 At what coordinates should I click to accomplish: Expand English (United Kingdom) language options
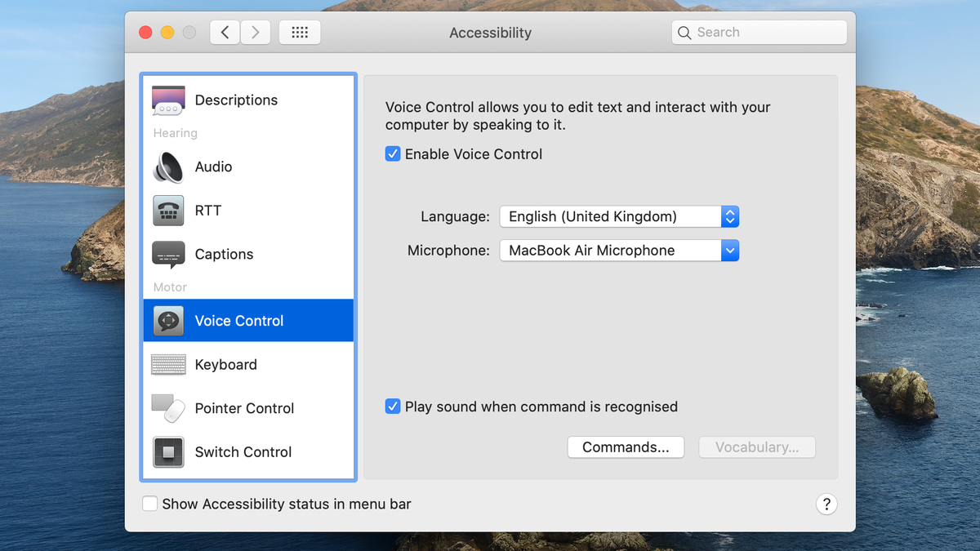729,216
